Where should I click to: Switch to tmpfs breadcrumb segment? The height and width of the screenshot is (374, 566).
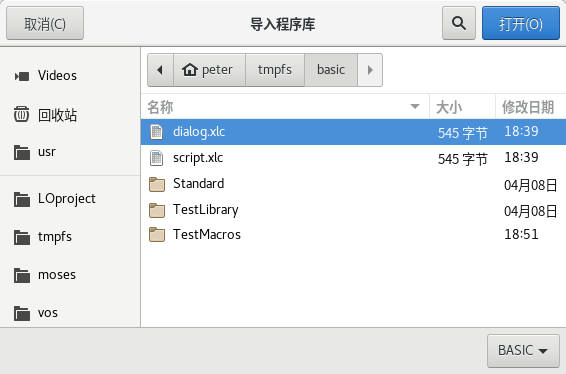(x=275, y=70)
